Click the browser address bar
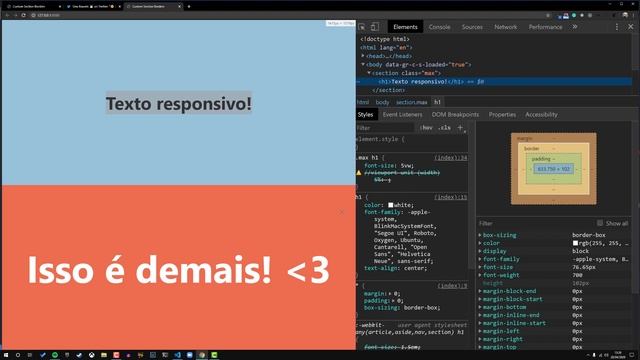Screen dimensions: 640x360 pyautogui.click(x=286, y=15)
